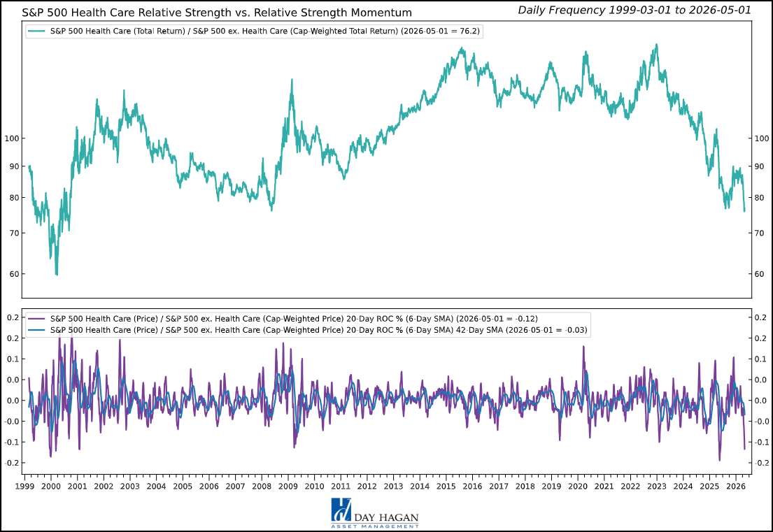Click the 2006 x-axis label
773x532 pixels.
pos(209,486)
